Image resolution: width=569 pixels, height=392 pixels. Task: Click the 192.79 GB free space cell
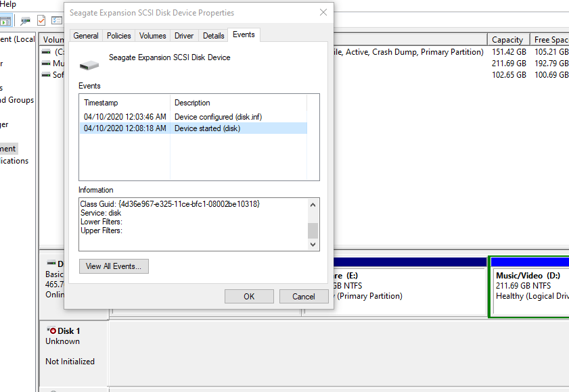(551, 64)
